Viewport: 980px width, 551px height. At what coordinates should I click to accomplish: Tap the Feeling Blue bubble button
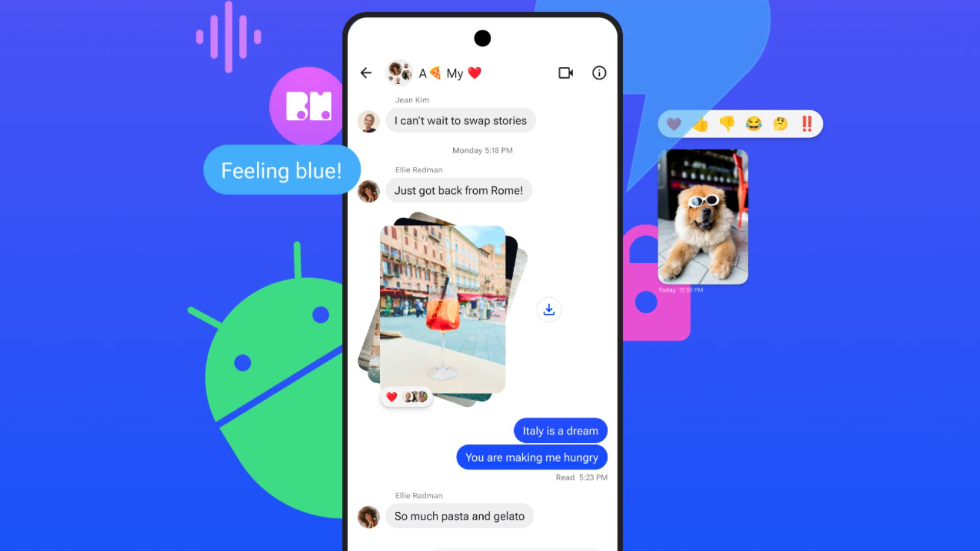(281, 170)
